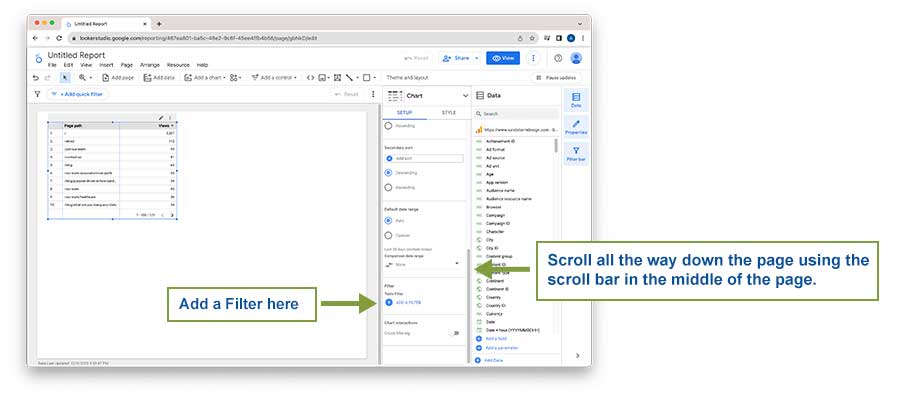Viewport: 900px width, 394px height.
Task: Click the pencil edit icon above the table
Action: (x=161, y=118)
